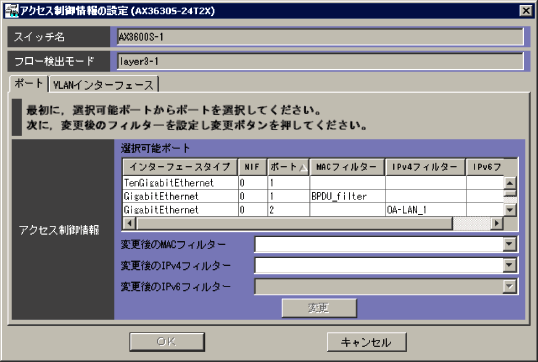Viewport: 538px width, 362px height.
Task: Click the application icon in the title bar
Action: (11, 11)
